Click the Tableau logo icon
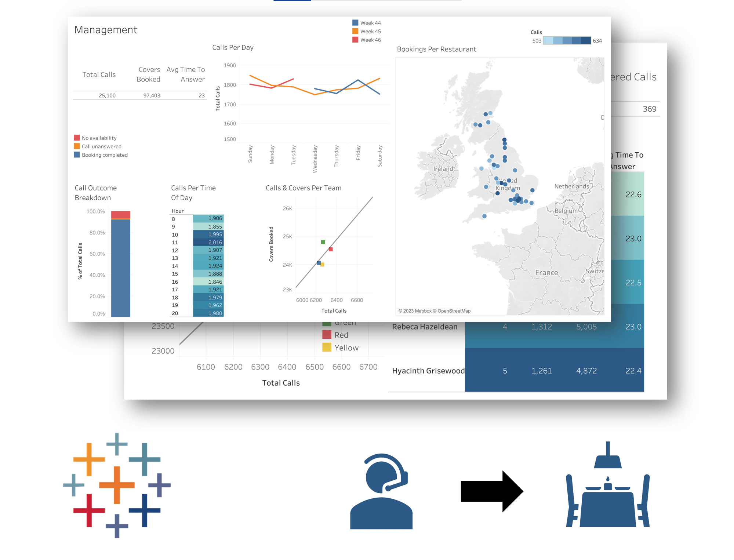734x560 pixels. [x=117, y=485]
